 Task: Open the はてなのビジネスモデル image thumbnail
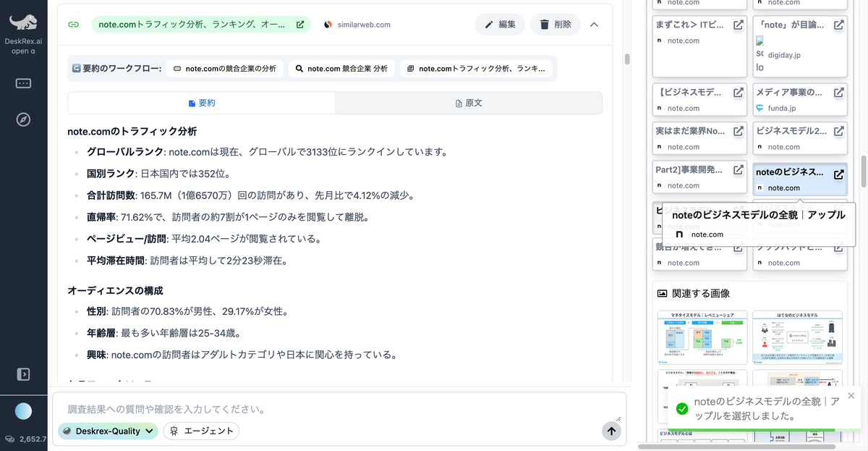click(797, 339)
